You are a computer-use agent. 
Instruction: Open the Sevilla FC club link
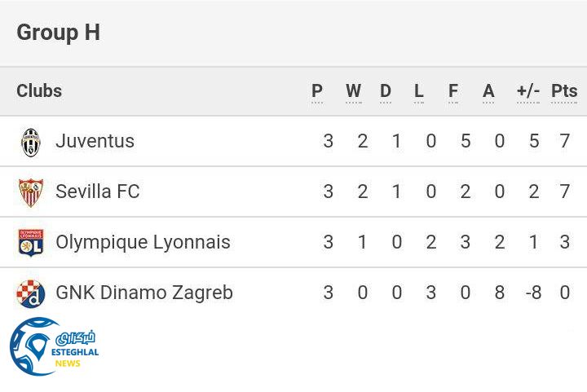point(98,192)
